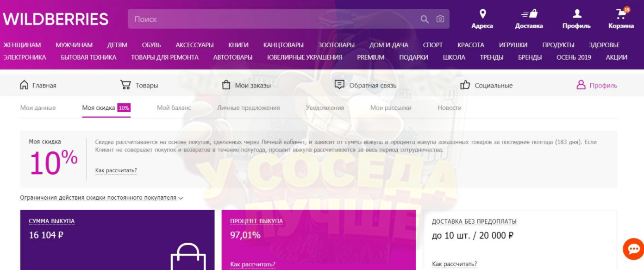
Task: Open the АКСЕССУАРЫ category
Action: tap(194, 45)
